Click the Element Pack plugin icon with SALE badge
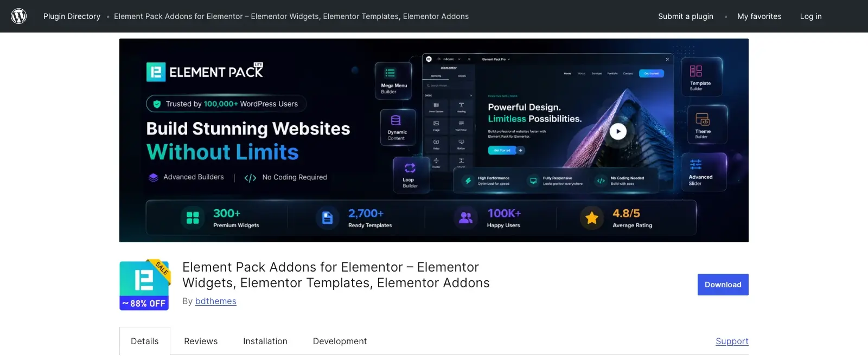Screen dimensions: 868x361 144,284
